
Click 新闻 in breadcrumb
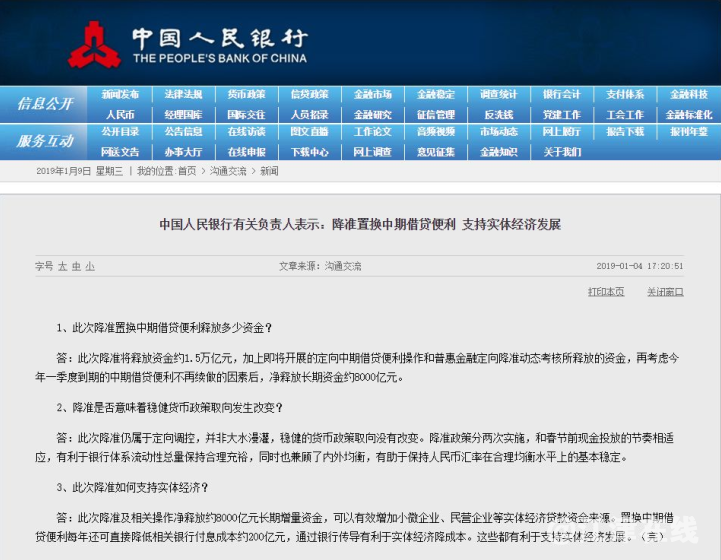[x=269, y=171]
